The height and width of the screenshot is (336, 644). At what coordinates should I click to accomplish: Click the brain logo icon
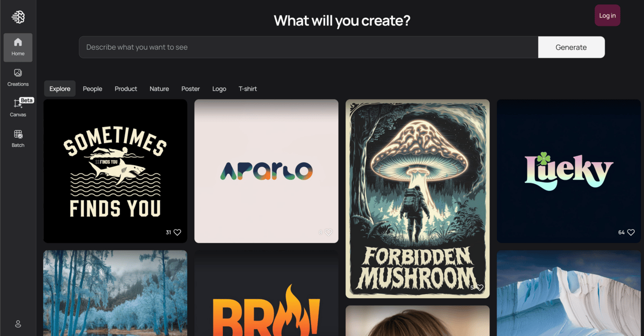click(18, 17)
